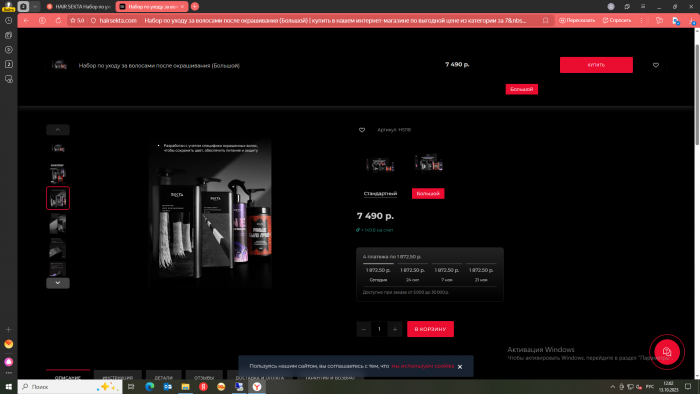Open the red chat widget button
Viewport: 700px width, 394px height.
667,352
